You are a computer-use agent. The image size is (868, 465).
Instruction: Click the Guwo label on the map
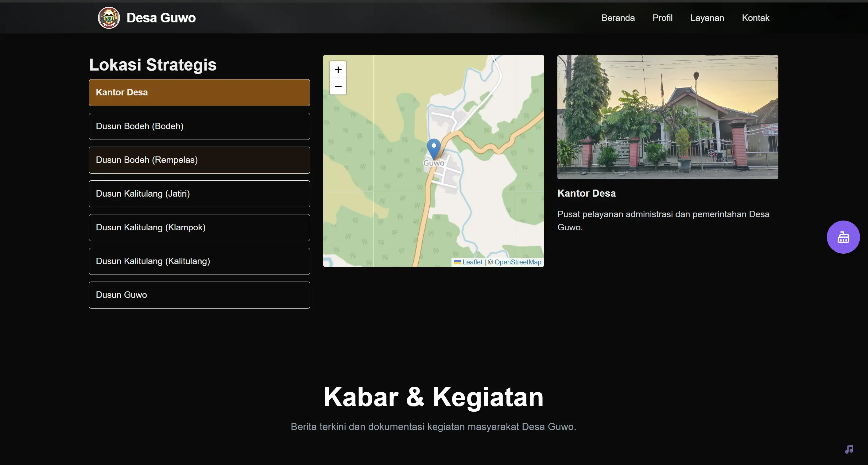point(434,163)
